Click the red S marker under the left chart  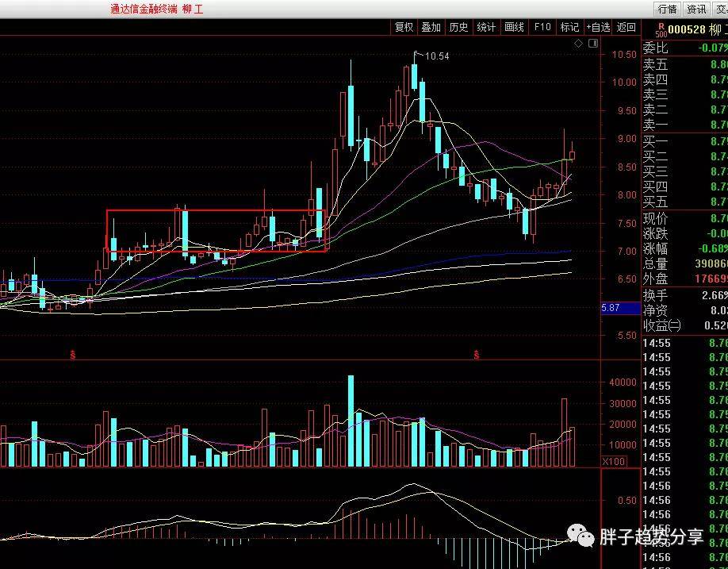72,355
